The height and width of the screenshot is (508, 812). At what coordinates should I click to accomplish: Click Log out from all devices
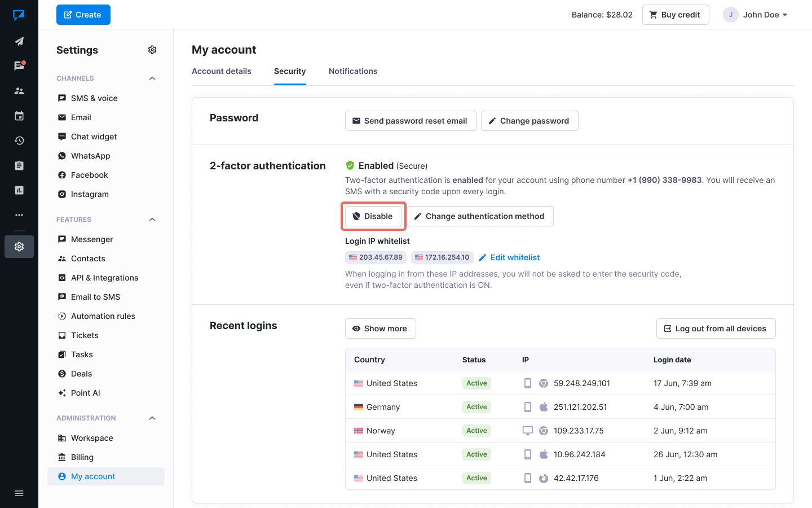pos(716,328)
